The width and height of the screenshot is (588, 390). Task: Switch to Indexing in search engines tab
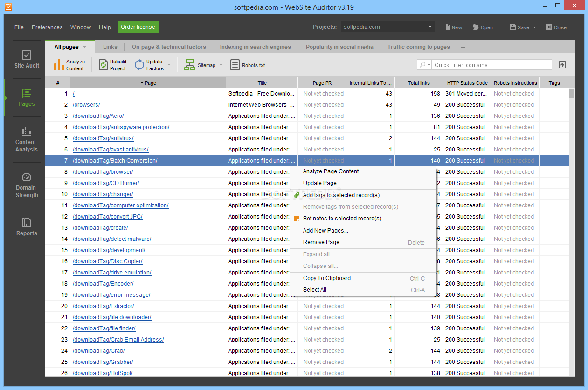click(x=256, y=47)
